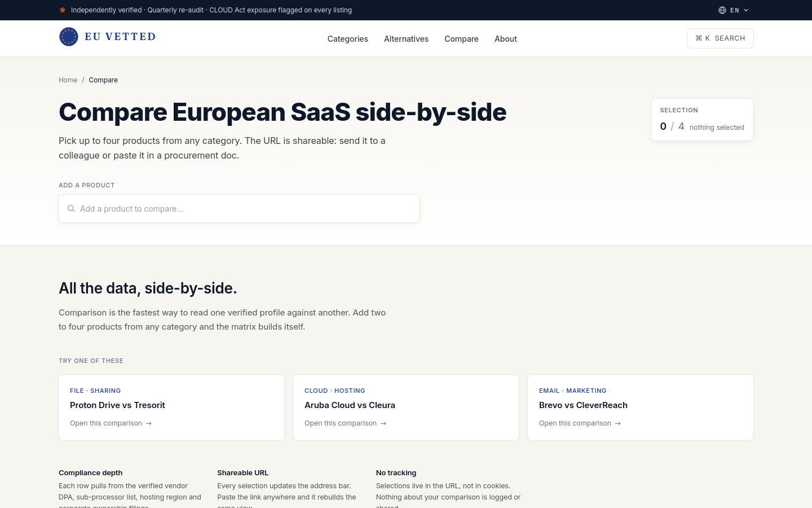Click the 'Brevo vs CleverReach' title

pos(583,405)
